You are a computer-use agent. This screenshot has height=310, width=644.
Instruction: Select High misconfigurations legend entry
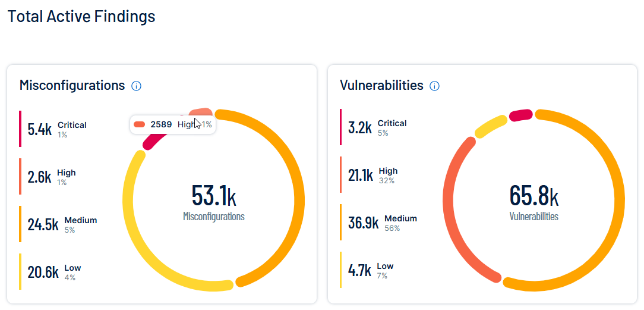click(x=52, y=176)
